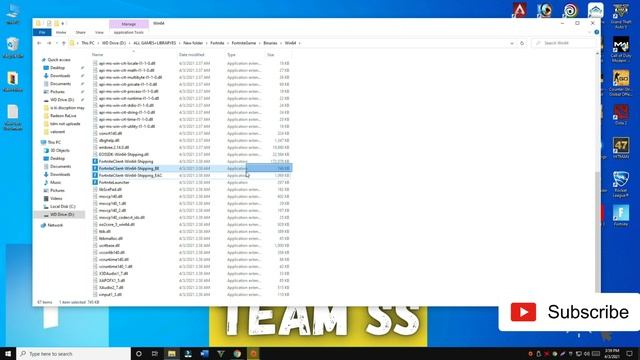Refresh the Win64 folder view
Screen dimensions: 640x360
[522, 43]
